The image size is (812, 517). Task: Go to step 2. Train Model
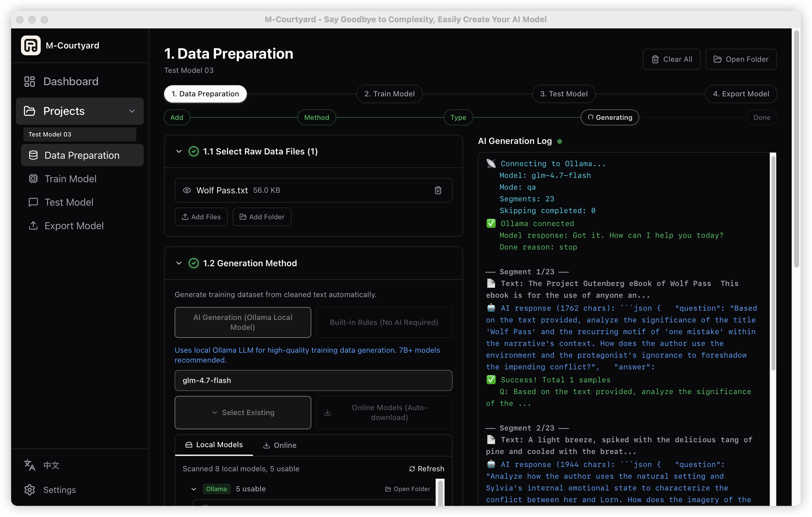[x=389, y=94]
